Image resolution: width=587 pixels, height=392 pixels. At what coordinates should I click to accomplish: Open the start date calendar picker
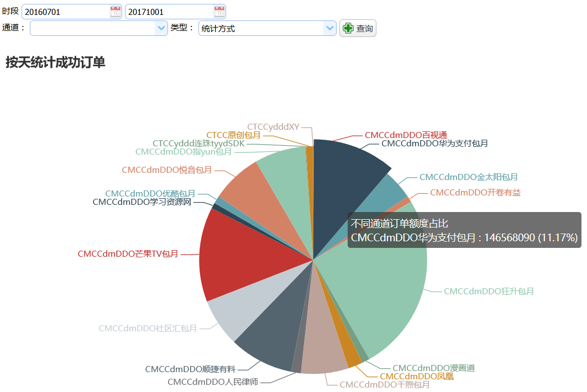coord(115,12)
